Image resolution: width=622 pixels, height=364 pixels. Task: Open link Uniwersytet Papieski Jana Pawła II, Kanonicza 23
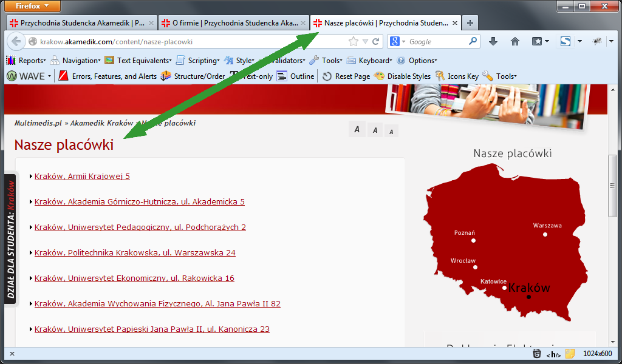tap(152, 329)
